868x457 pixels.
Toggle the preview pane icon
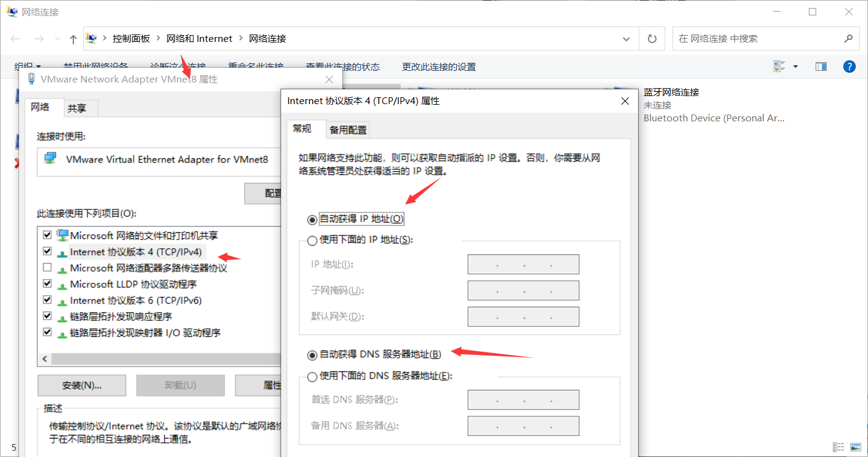pos(821,67)
